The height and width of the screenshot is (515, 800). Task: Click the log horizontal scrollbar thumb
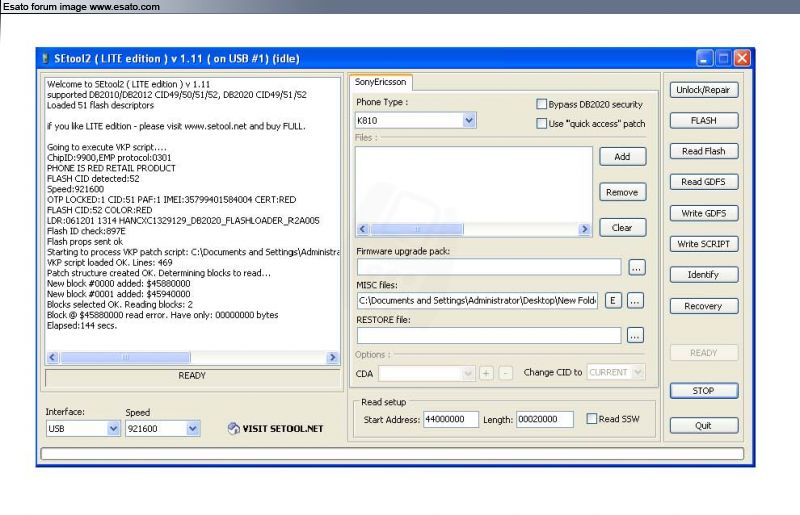pyautogui.click(x=126, y=357)
